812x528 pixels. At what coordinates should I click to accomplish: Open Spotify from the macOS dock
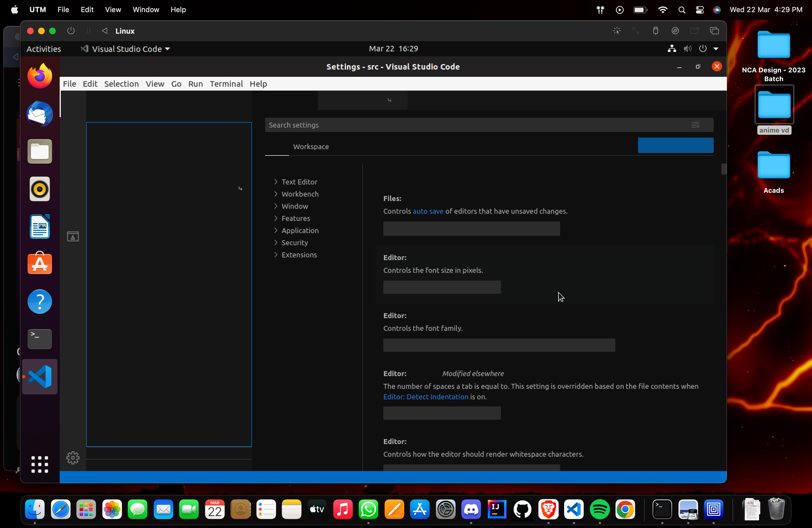pos(600,509)
